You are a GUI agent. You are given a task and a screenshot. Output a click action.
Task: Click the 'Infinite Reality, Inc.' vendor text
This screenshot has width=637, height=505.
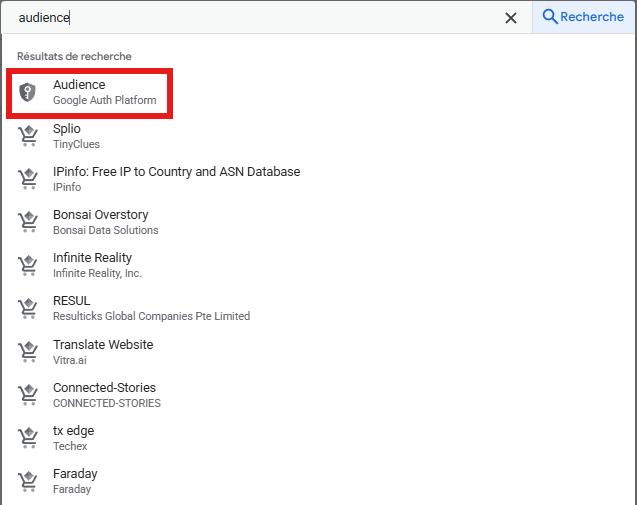[x=97, y=273]
